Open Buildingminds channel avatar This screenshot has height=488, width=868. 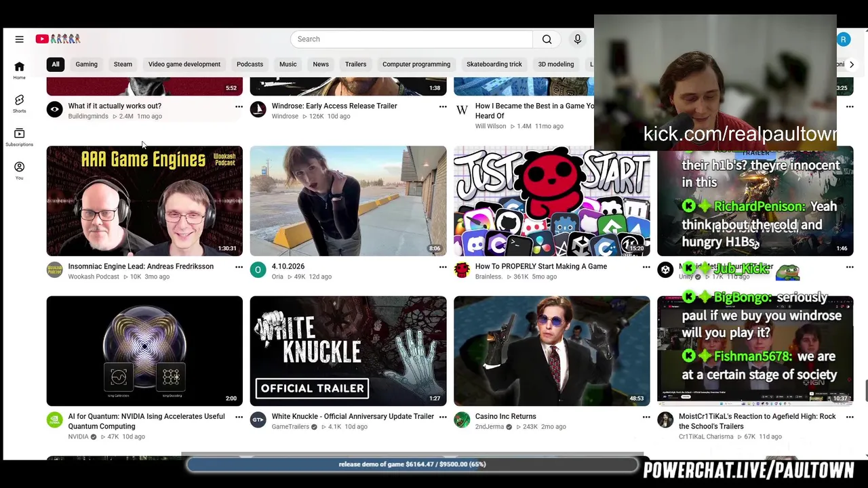55,109
